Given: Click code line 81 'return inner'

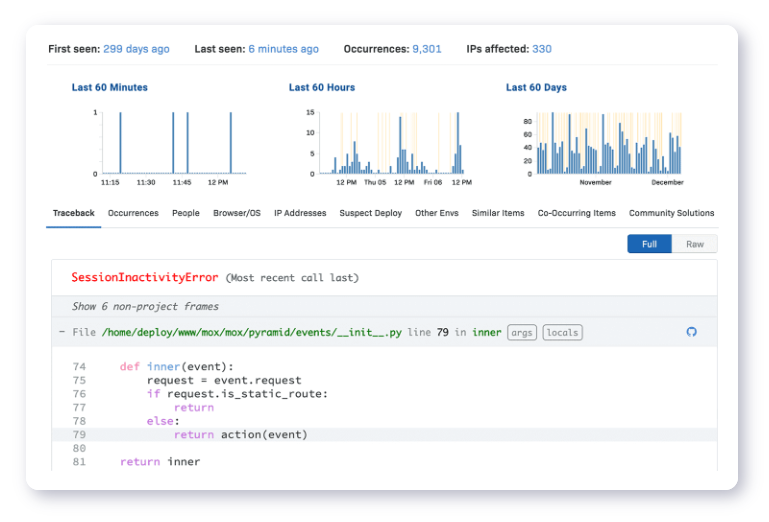Looking at the screenshot, I should coord(160,462).
